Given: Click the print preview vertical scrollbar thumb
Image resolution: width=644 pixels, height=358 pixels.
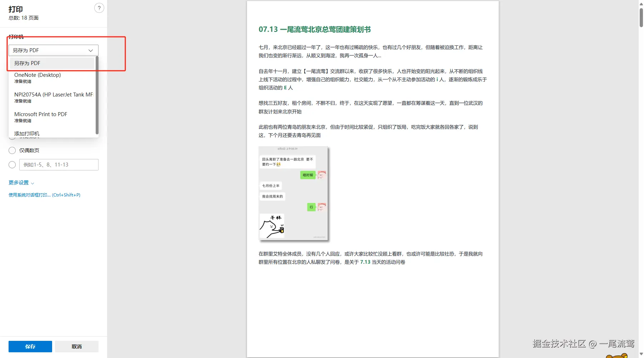Looking at the screenshot, I should coord(641,17).
